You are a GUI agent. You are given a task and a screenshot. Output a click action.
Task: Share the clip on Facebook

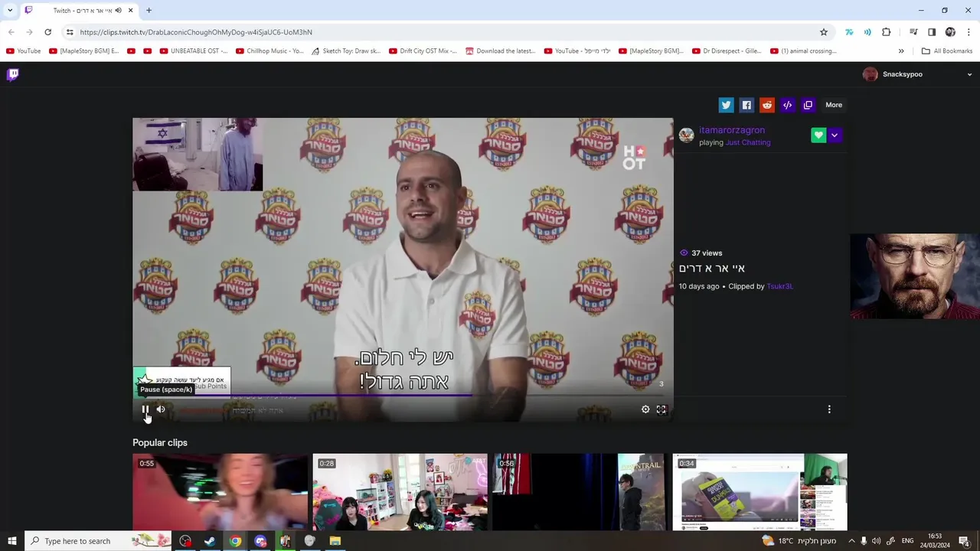point(746,105)
